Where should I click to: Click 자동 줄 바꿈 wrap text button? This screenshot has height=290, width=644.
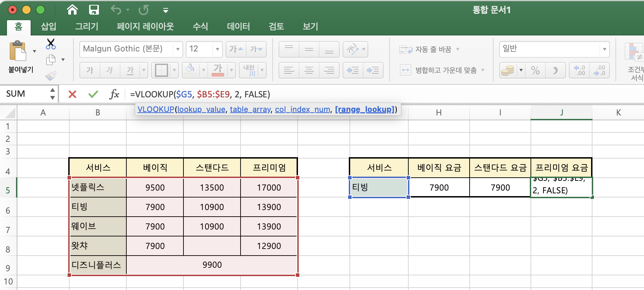pos(425,49)
